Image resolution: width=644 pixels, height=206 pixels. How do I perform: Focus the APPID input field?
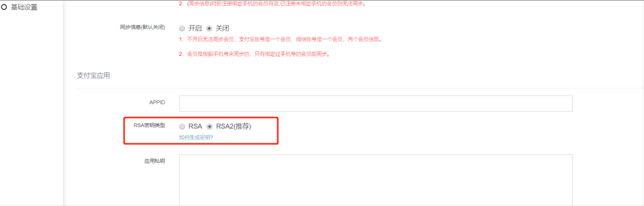(x=375, y=103)
